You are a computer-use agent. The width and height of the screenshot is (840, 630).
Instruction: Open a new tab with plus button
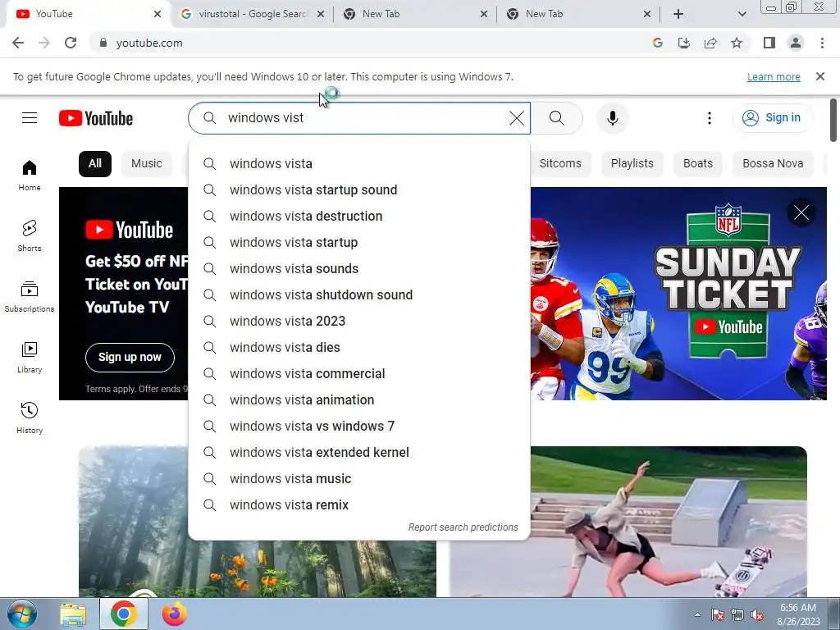(678, 14)
